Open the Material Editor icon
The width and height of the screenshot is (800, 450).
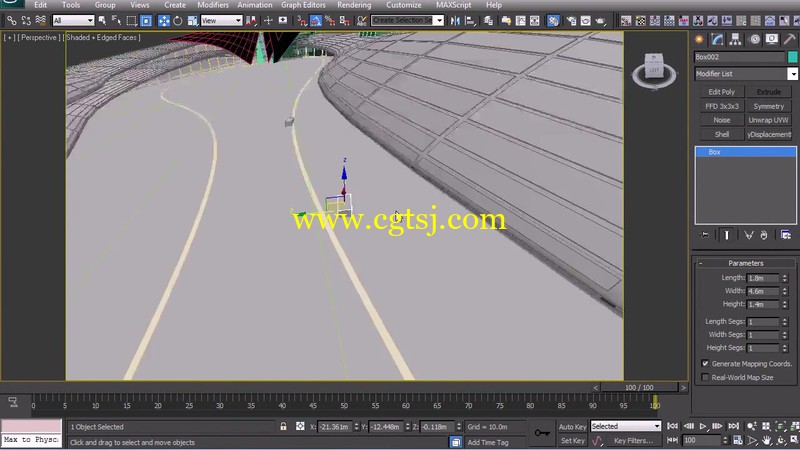[553, 20]
